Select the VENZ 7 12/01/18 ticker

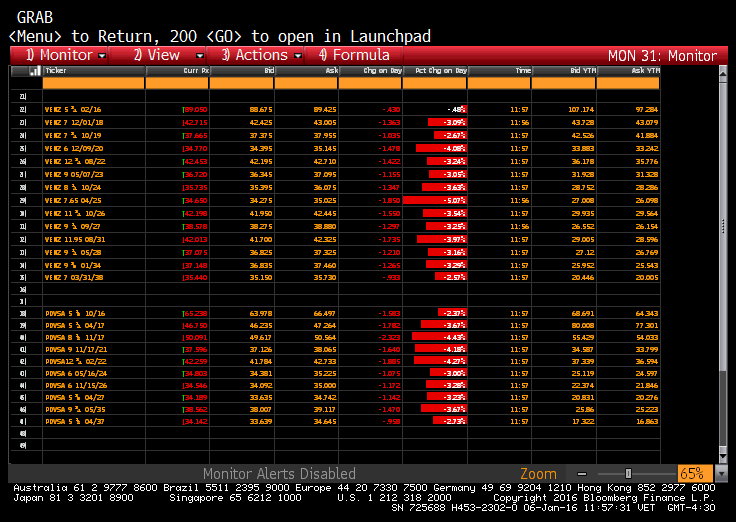click(74, 123)
